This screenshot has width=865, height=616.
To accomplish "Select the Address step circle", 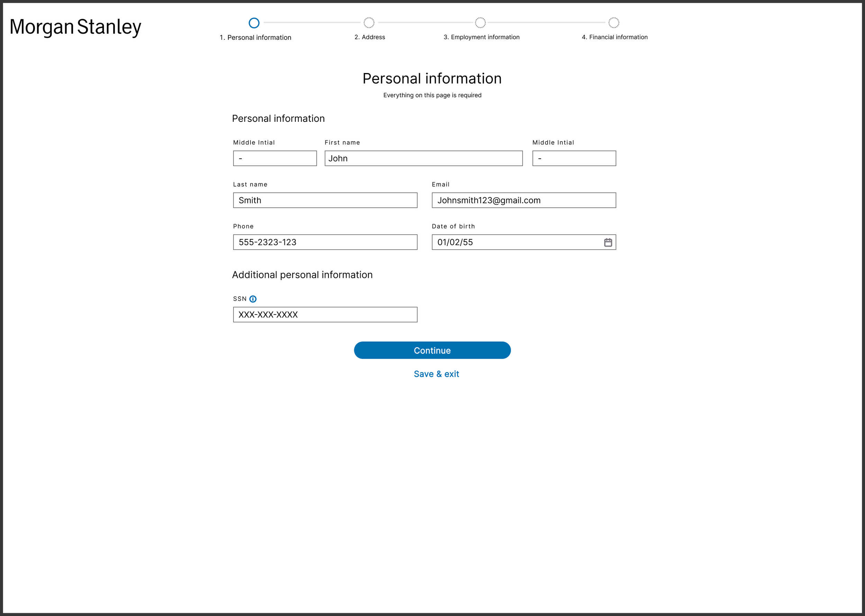I will click(x=368, y=23).
